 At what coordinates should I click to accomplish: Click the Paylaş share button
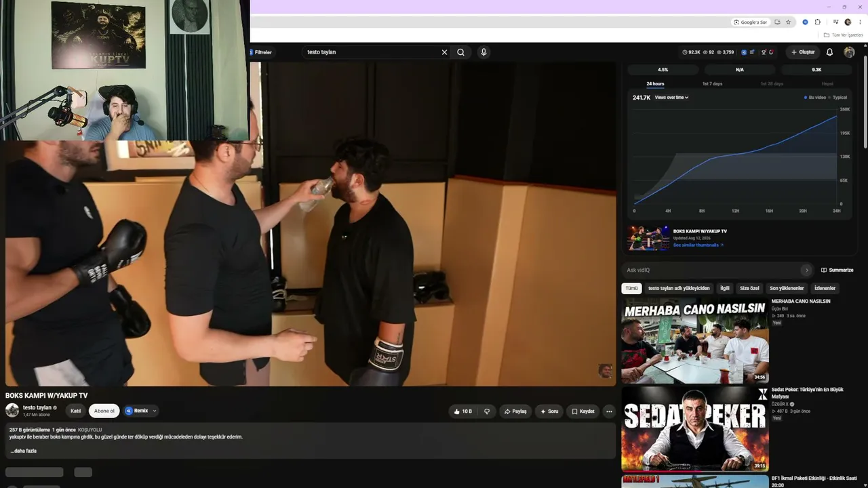[x=515, y=411]
